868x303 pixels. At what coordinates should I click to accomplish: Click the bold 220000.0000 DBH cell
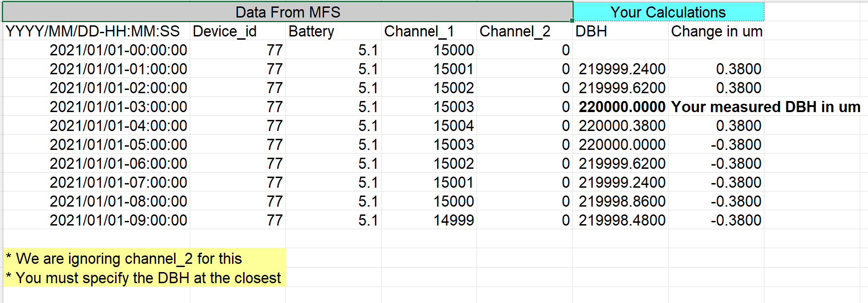tap(621, 107)
